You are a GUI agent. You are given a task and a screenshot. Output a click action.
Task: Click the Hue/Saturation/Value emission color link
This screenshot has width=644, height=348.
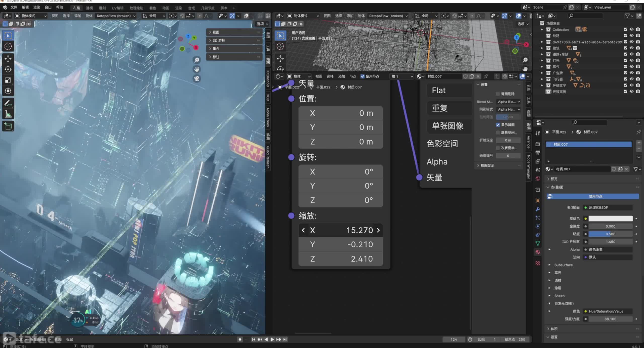(x=608, y=311)
